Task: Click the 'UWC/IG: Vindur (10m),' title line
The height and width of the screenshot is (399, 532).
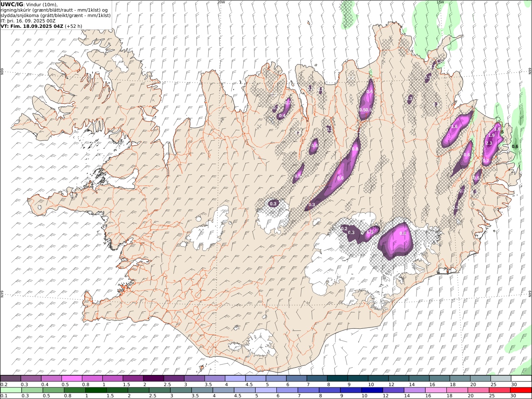Action: (x=29, y=4)
